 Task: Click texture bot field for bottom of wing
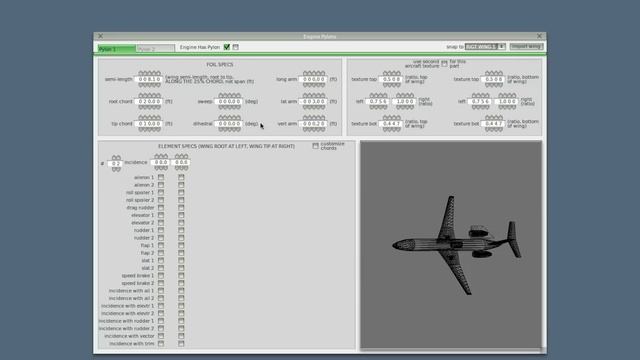pyautogui.click(x=493, y=124)
